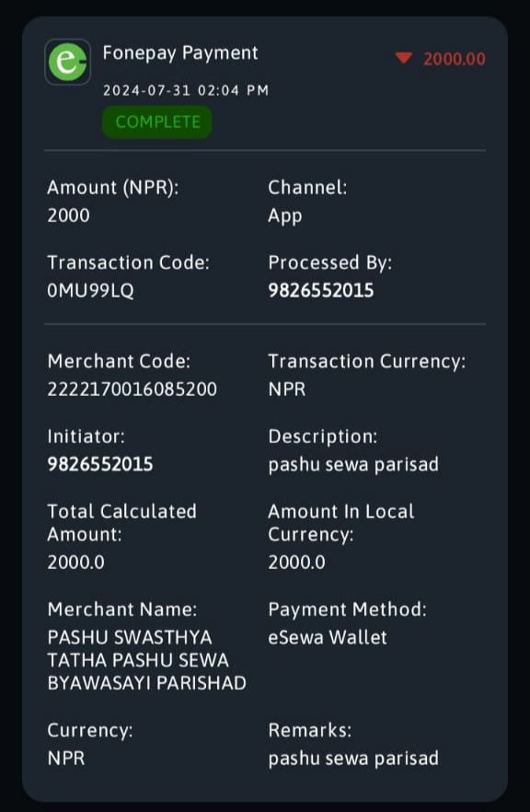Tap the Channel value App
The image size is (530, 812).
pos(285,216)
